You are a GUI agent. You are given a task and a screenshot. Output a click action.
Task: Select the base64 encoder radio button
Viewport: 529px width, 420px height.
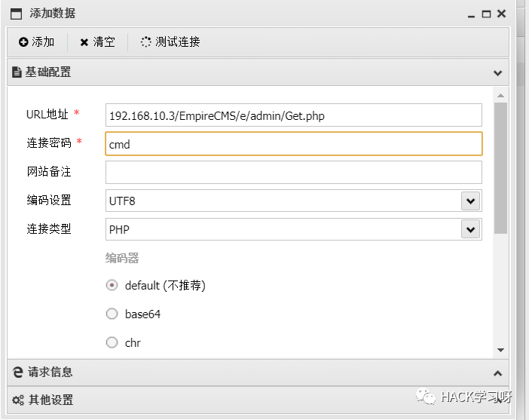(x=112, y=314)
